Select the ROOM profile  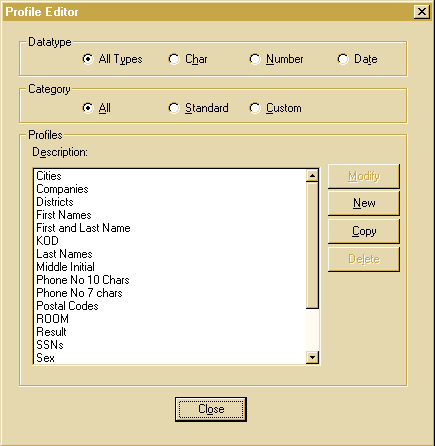[x=170, y=319]
